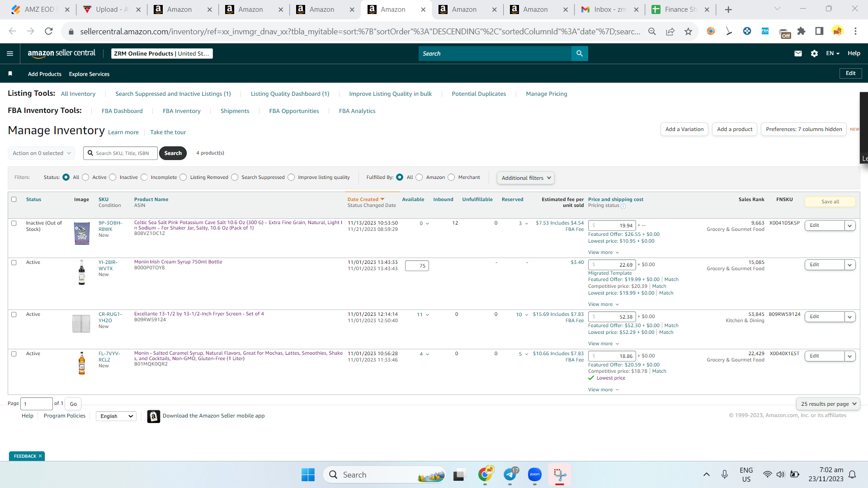Bookmark this page with the star icon
This screenshot has width=868, height=488.
688,31
